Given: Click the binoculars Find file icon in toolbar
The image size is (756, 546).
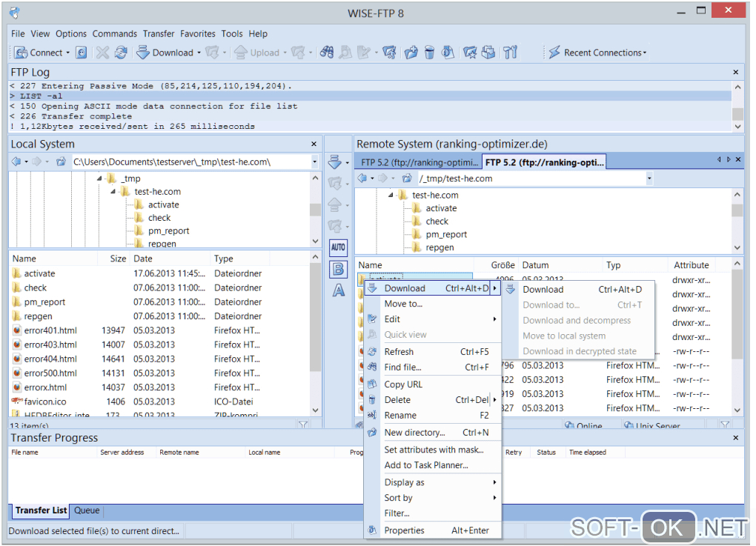Looking at the screenshot, I should click(327, 52).
